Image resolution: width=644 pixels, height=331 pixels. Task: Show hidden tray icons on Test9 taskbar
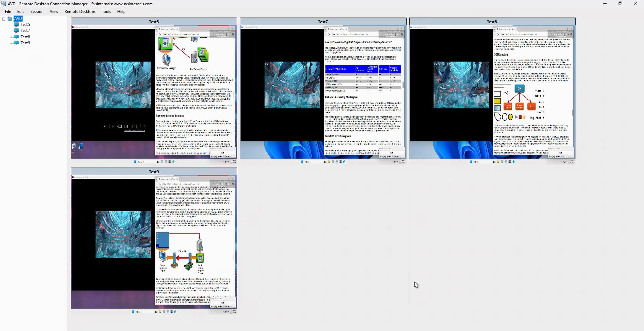coord(223,312)
